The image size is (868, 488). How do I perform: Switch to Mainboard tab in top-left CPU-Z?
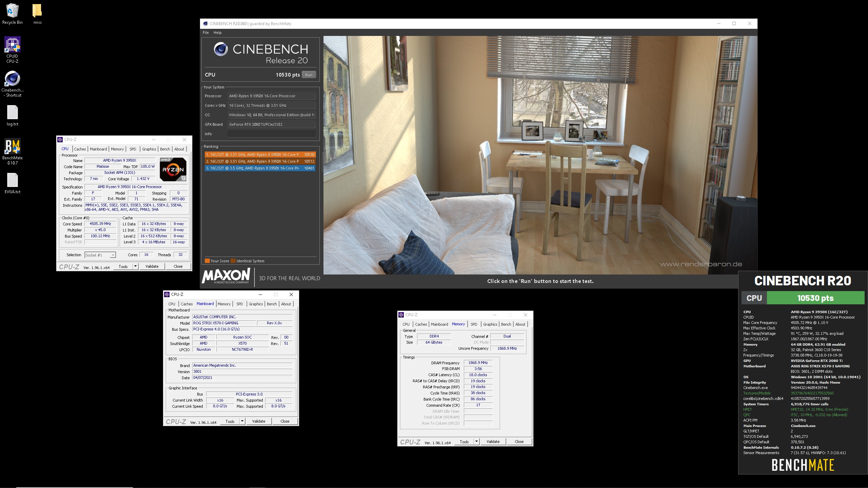click(x=98, y=149)
